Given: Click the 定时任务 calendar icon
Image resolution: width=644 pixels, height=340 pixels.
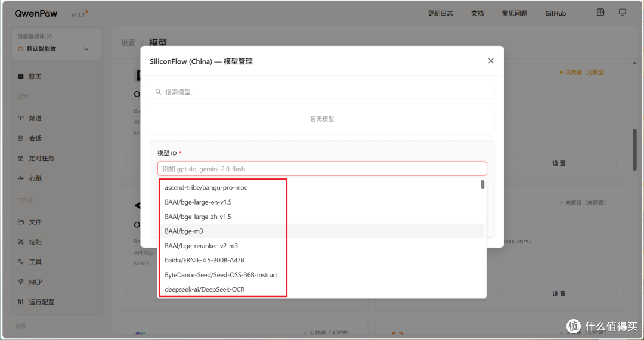Looking at the screenshot, I should click(20, 159).
